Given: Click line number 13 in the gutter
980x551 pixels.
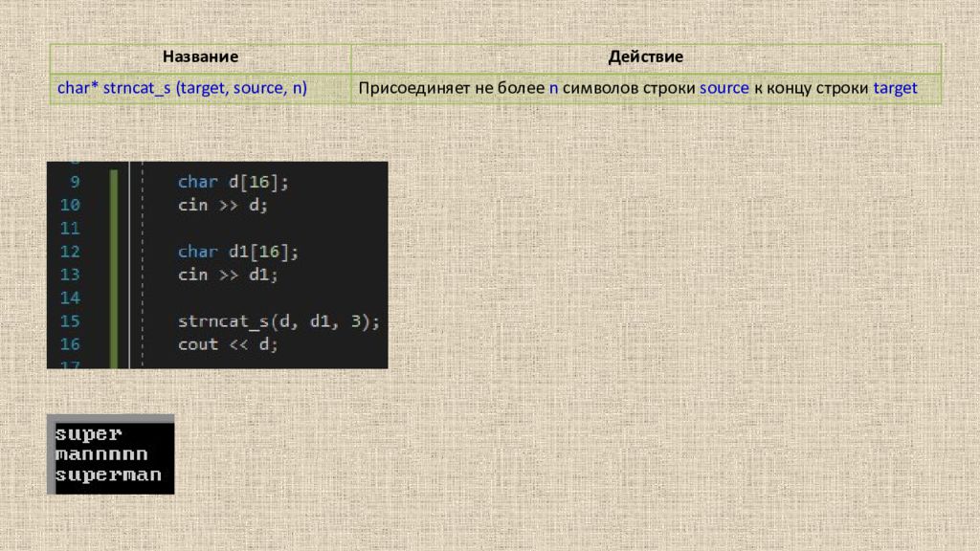Looking at the screenshot, I should [x=70, y=275].
